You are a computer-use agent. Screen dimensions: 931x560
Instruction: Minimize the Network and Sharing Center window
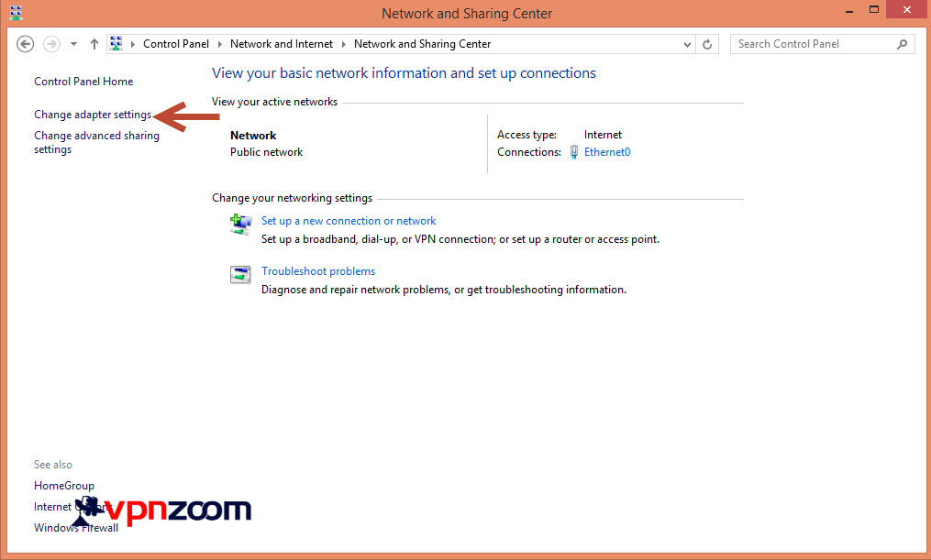tap(849, 11)
